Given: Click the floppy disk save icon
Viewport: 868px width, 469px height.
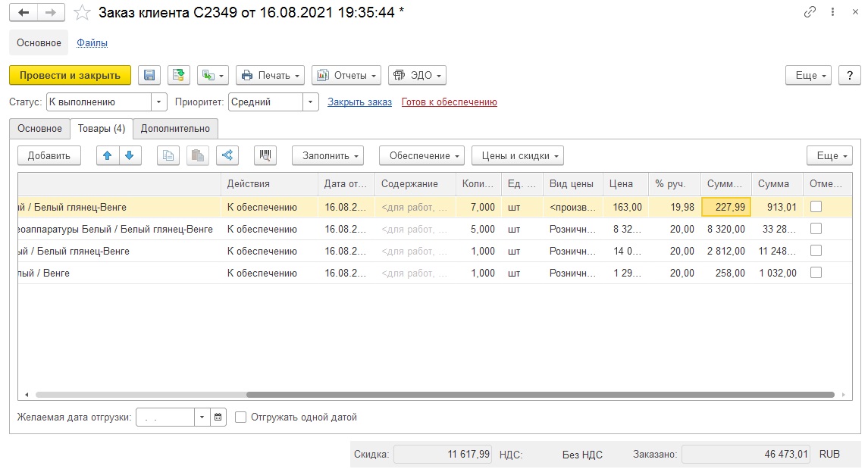Looking at the screenshot, I should click(149, 75).
